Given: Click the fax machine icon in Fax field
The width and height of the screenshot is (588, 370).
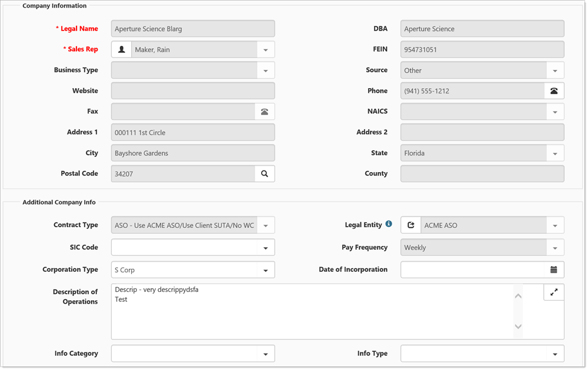Looking at the screenshot, I should 265,112.
